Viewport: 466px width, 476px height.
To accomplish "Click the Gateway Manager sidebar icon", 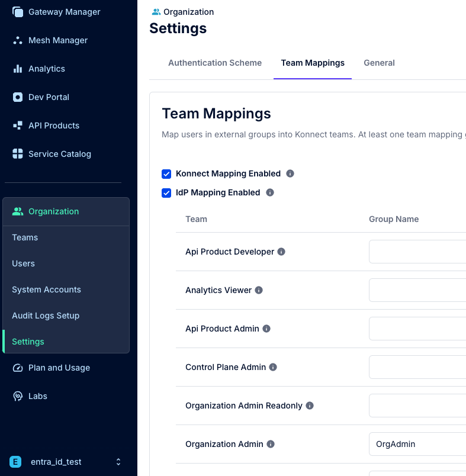I will 18,12.
